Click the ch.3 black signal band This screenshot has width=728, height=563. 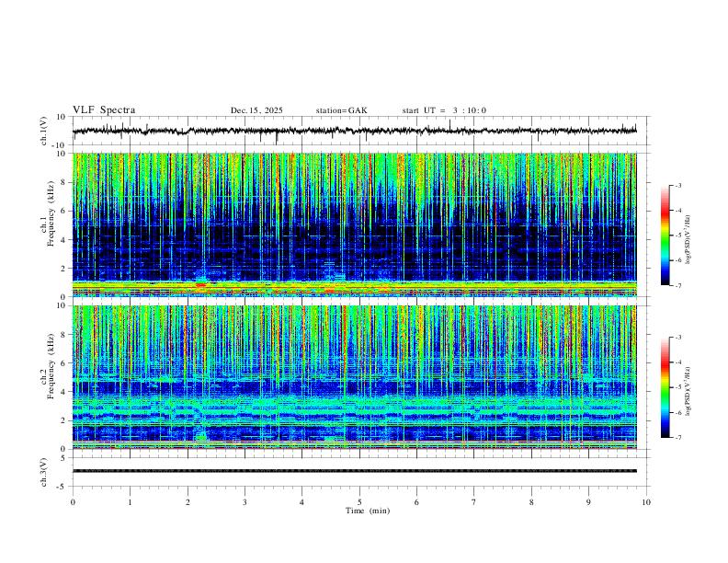354,471
